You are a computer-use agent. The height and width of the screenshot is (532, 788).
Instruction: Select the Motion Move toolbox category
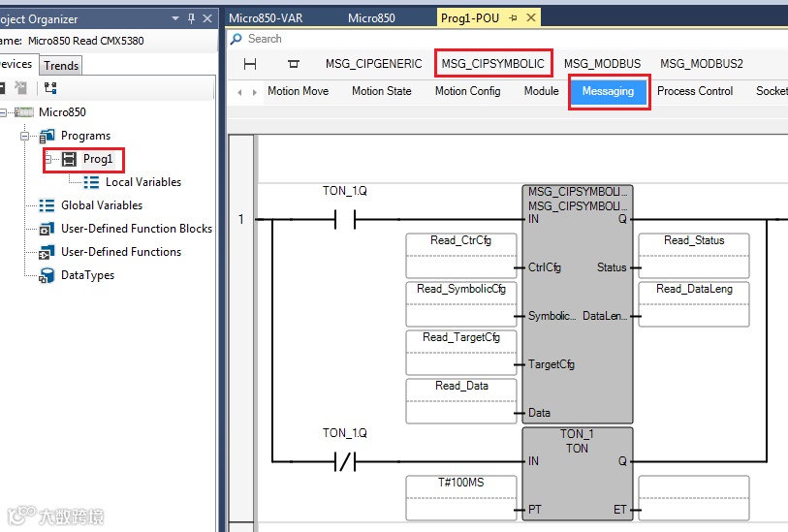click(298, 91)
